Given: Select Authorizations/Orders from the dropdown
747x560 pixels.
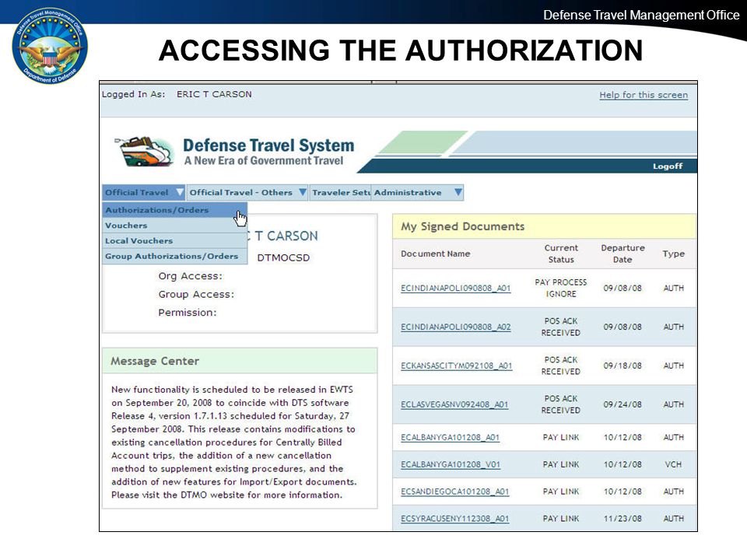Looking at the screenshot, I should pyautogui.click(x=175, y=210).
